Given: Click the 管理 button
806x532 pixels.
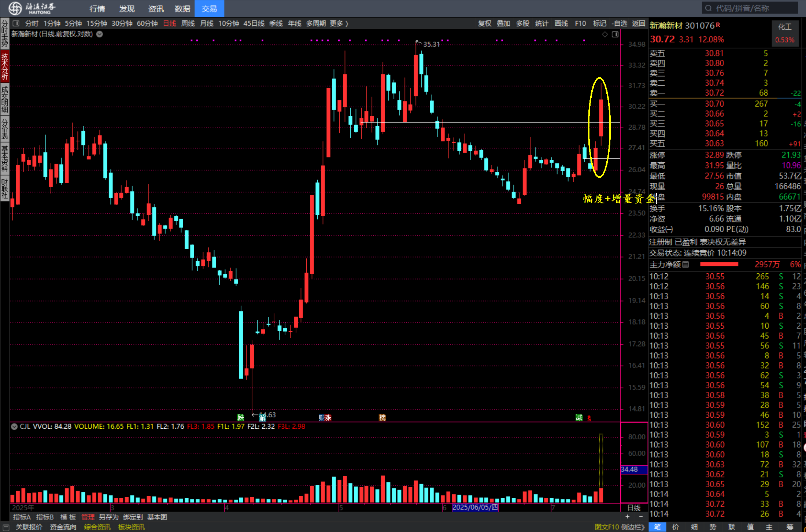Looking at the screenshot, I should pyautogui.click(x=88, y=517).
